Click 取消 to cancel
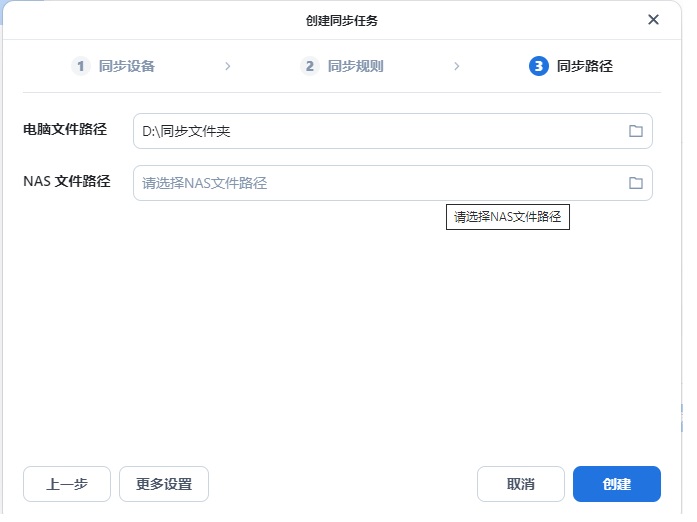 point(521,484)
